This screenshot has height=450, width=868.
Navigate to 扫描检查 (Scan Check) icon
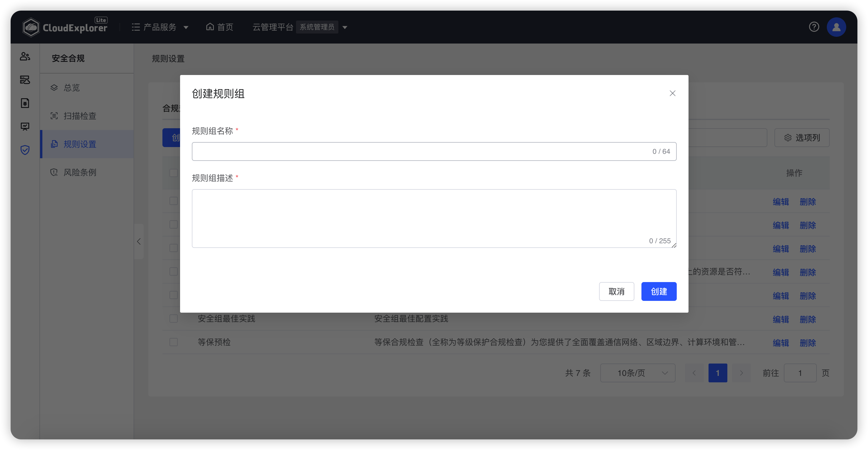54,115
